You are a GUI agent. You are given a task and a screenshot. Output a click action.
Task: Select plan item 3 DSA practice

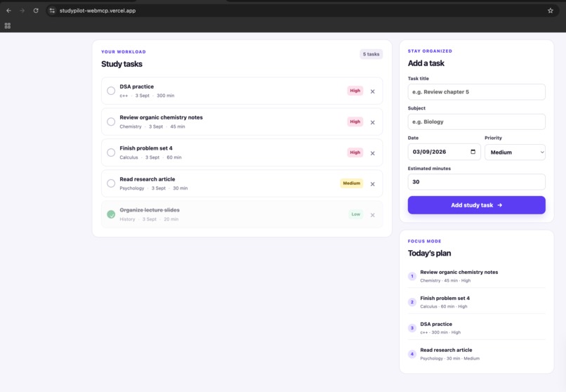[x=476, y=328]
